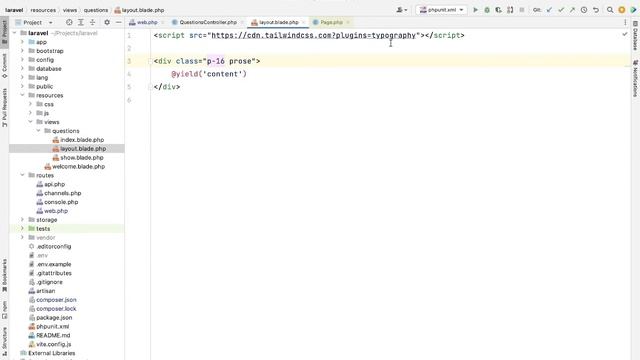Commit changes with Git green checkmark
Image resolution: width=640 pixels, height=360 pixels.
(561, 10)
